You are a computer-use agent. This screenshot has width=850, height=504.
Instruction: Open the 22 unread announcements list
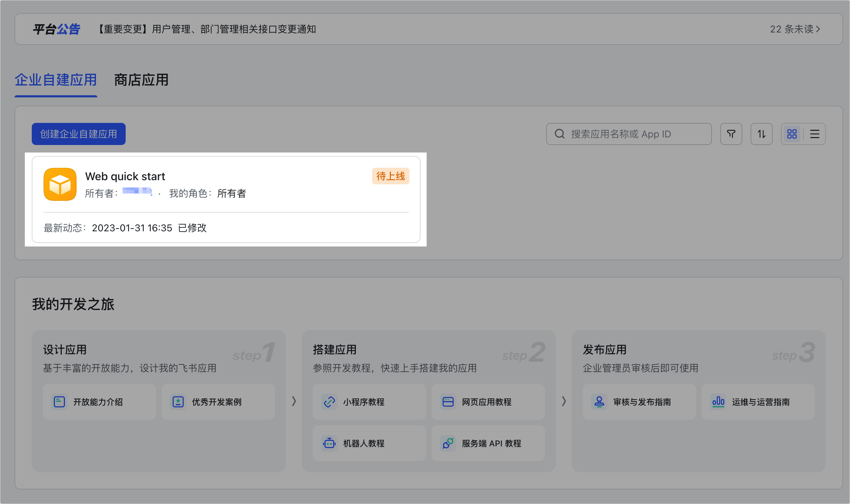click(x=794, y=29)
